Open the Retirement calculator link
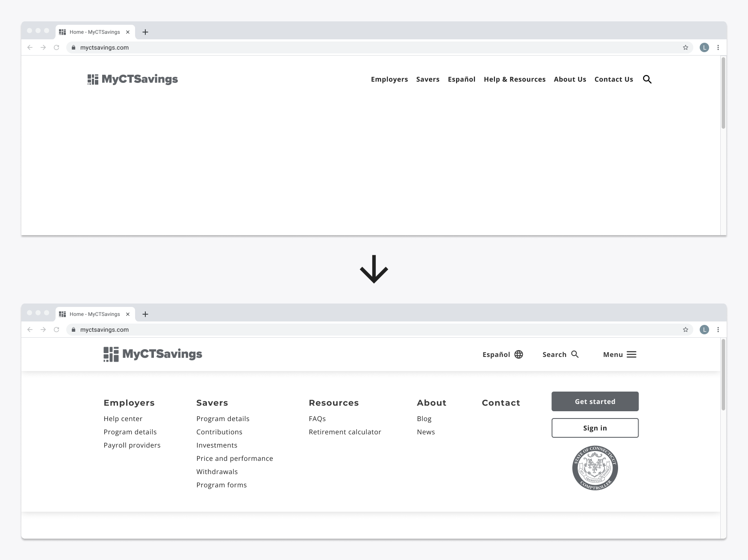 pos(345,432)
